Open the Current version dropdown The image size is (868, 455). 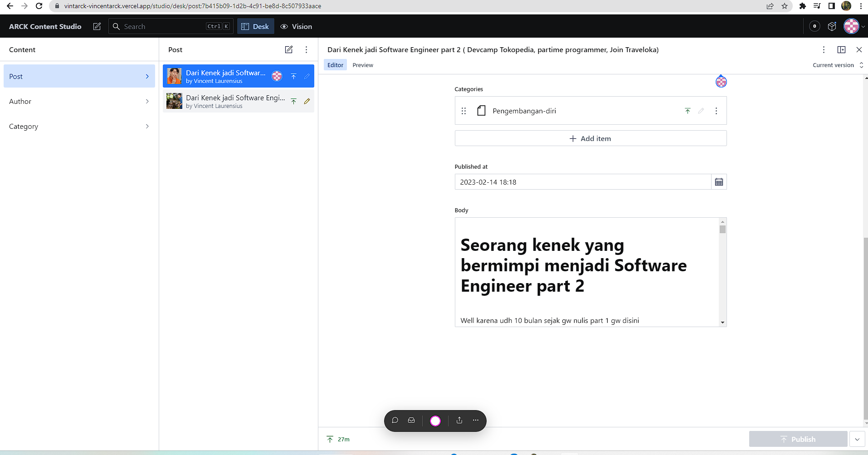837,65
